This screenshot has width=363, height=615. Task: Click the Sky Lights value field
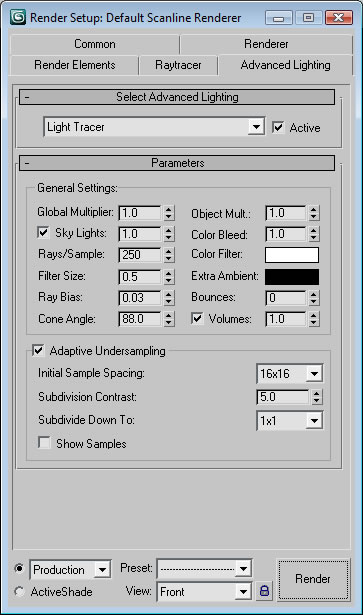pos(140,234)
